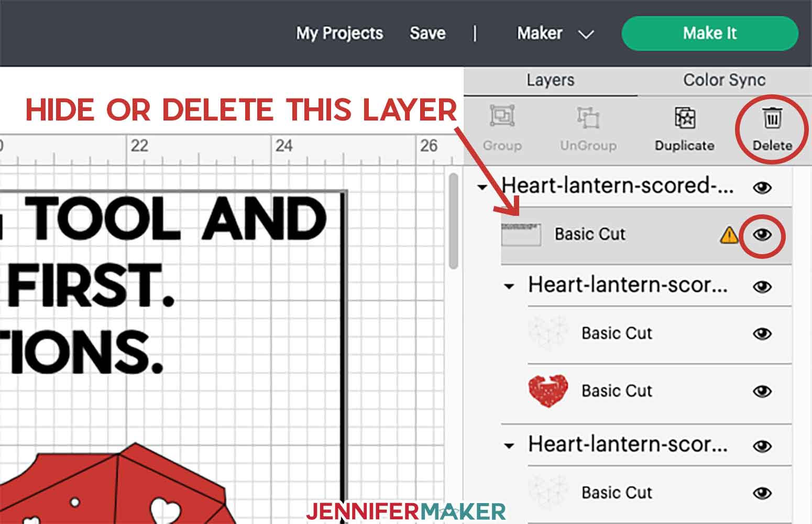
Task: Hide the red heart Basic Cut layer
Action: [x=762, y=391]
